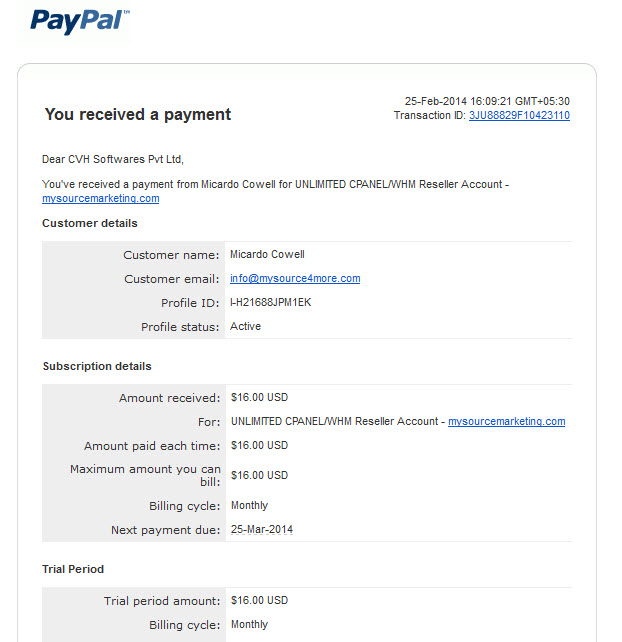Click the Customer details section heading
Viewport: 622px width, 642px height.
(90, 223)
